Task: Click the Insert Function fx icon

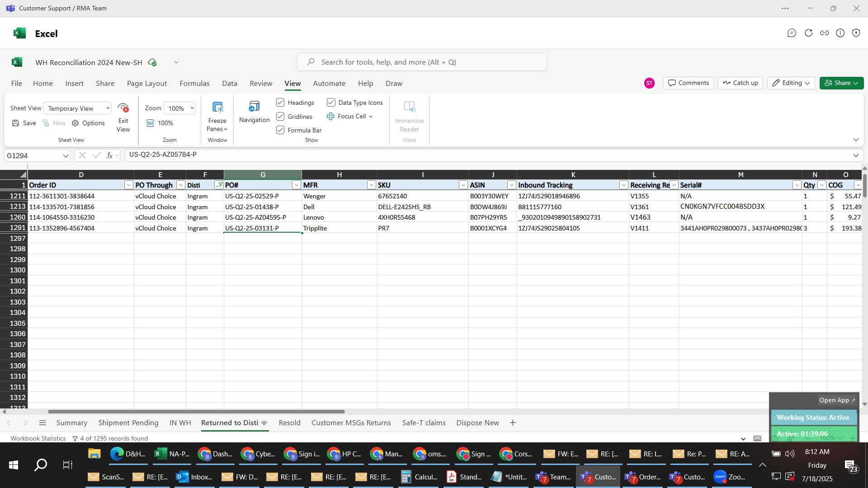Action: [x=109, y=155]
